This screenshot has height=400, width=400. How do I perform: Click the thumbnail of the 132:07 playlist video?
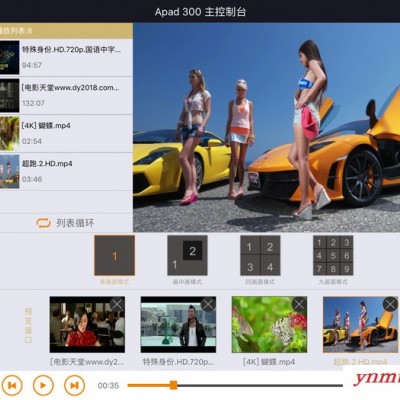(x=9, y=95)
